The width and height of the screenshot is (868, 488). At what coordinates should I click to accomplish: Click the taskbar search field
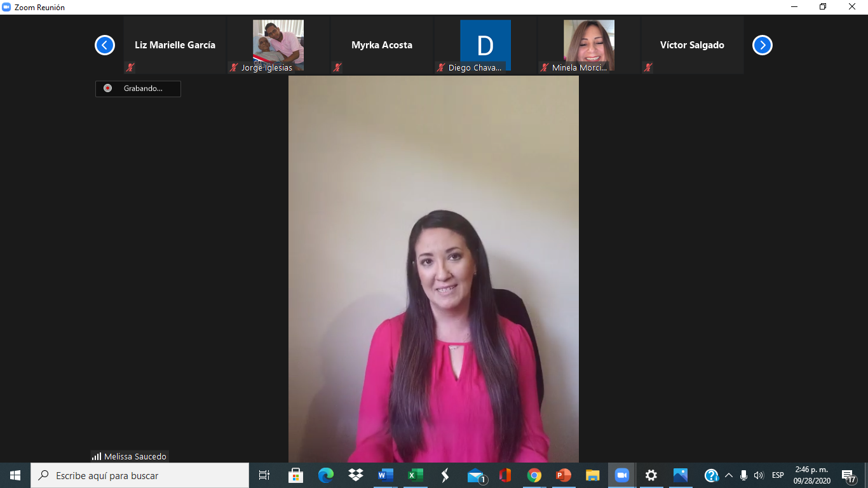(140, 475)
